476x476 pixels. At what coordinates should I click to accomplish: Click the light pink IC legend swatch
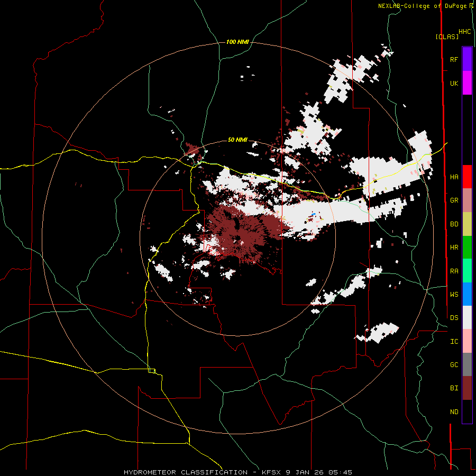click(x=467, y=341)
